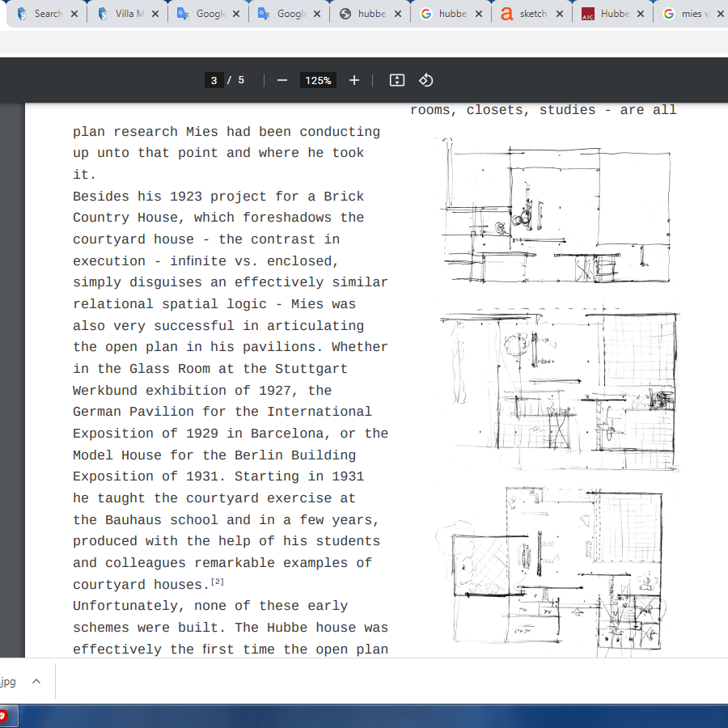Zoom in with the plus button
Viewport: 728px width, 728px height.
(354, 80)
